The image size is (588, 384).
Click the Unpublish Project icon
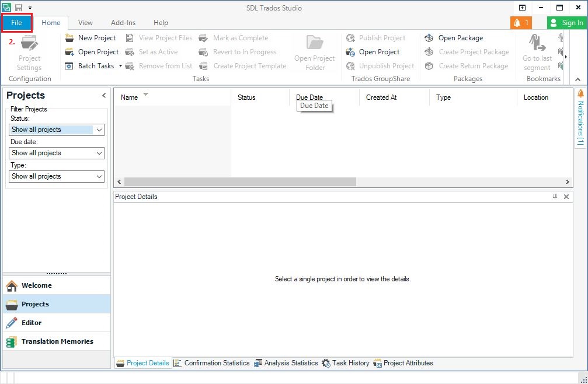click(350, 66)
